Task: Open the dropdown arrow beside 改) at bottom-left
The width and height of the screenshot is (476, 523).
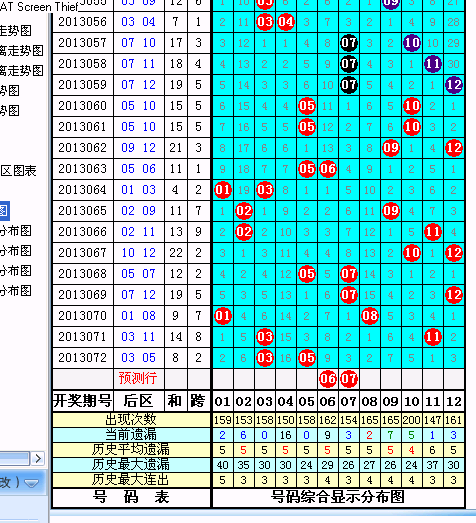Action: pos(31,483)
